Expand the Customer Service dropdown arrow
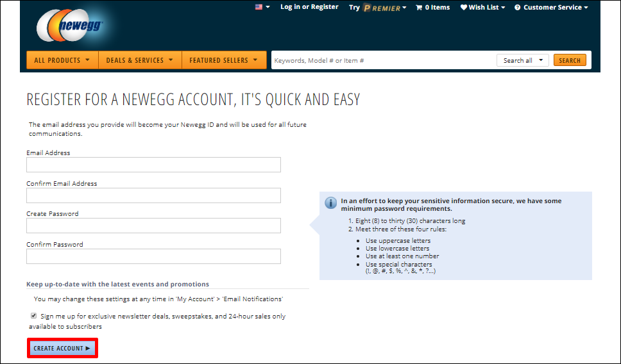 [x=586, y=8]
